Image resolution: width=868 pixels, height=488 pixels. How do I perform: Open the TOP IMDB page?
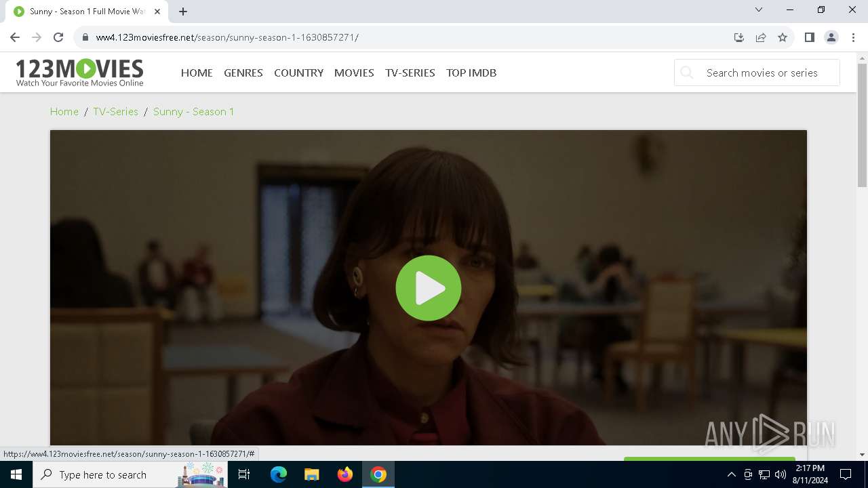[x=471, y=73]
